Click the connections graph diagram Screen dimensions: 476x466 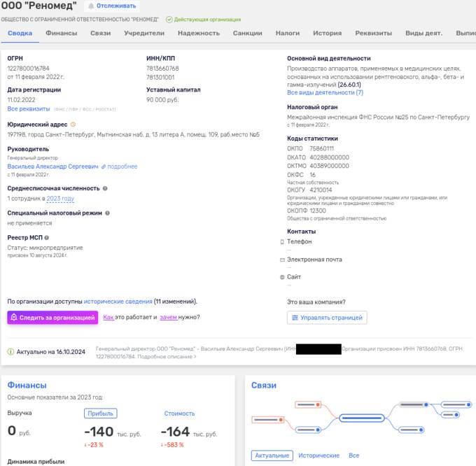pyautogui.click(x=362, y=418)
